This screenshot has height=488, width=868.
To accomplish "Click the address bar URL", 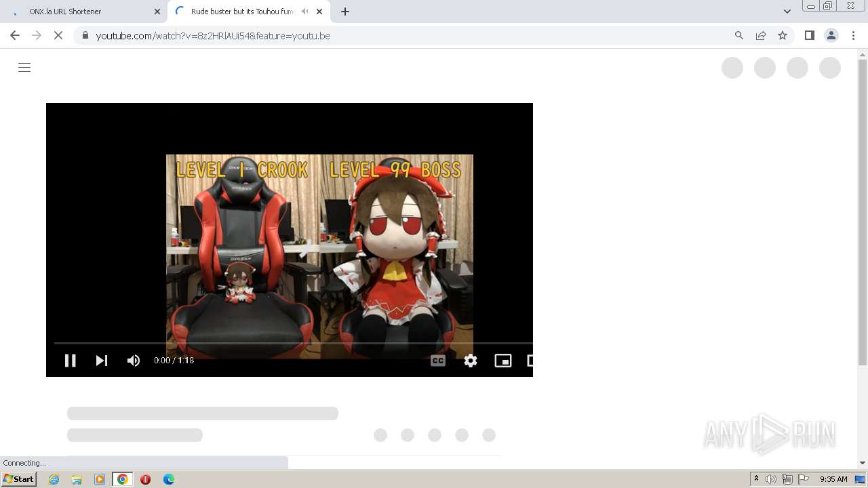I will pyautogui.click(x=213, y=36).
